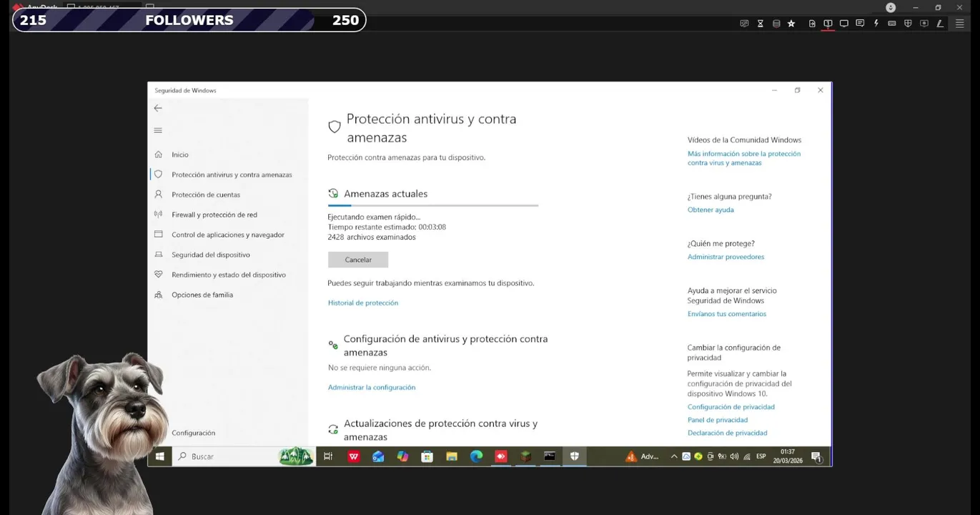Click the window icon for Control de aplicaciones
The image size is (980, 515).
coord(158,235)
